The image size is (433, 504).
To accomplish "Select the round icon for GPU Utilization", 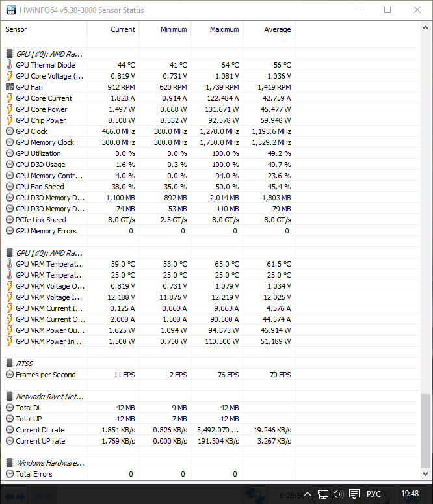I will click(x=10, y=153).
